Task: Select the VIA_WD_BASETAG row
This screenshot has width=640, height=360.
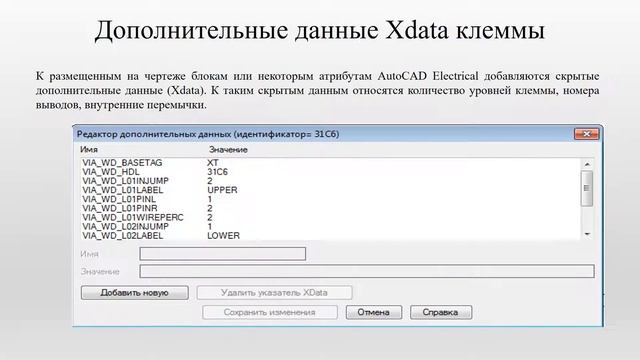Action: coord(331,162)
